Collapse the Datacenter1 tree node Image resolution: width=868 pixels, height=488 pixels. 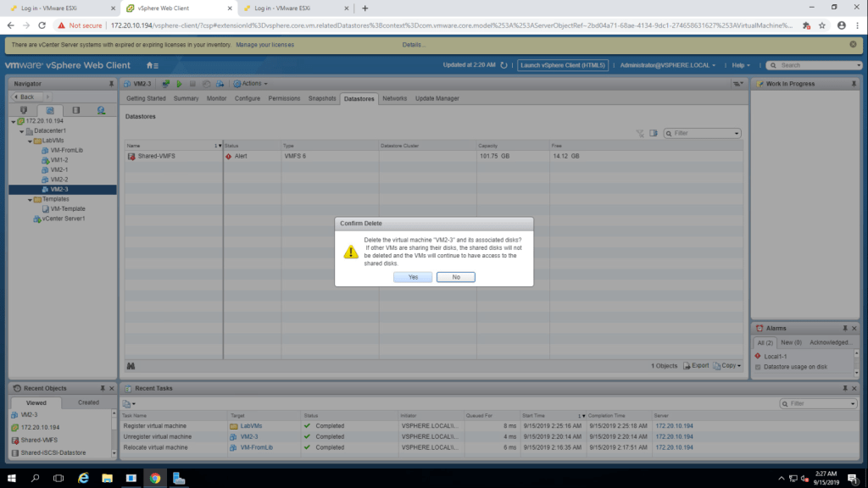(23, 130)
